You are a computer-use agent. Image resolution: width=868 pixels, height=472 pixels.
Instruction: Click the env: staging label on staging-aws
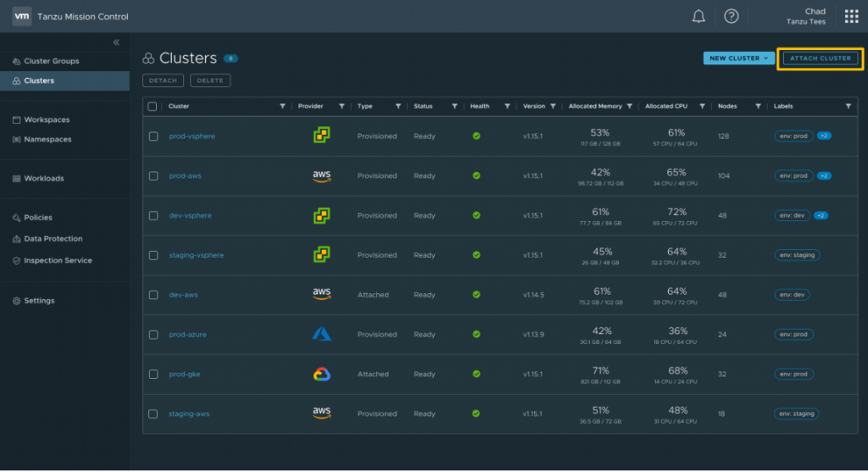coord(797,414)
